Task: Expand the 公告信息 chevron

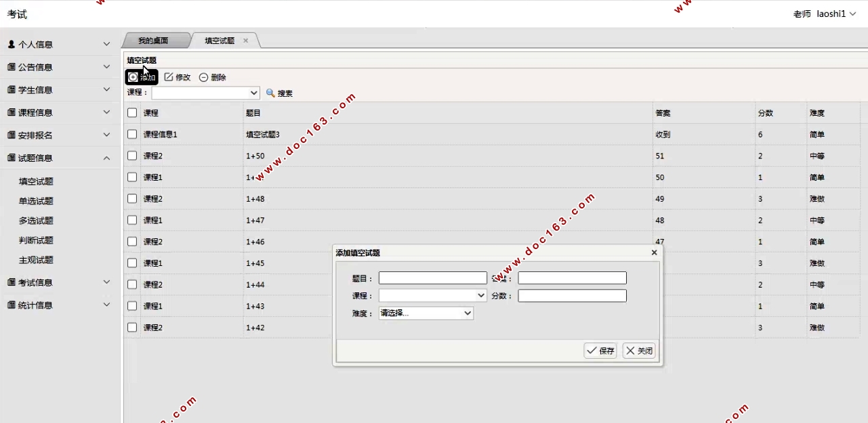Action: 106,67
